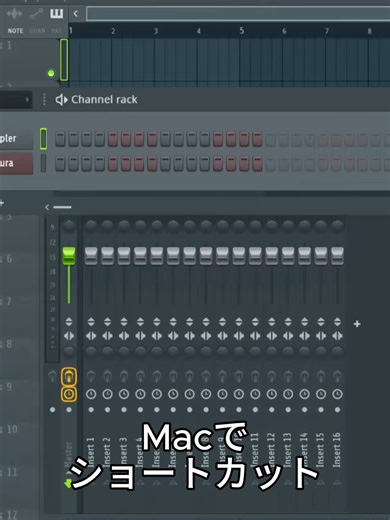Click the Insert 1 volume fader
This screenshot has height=520, width=390.
point(91,256)
